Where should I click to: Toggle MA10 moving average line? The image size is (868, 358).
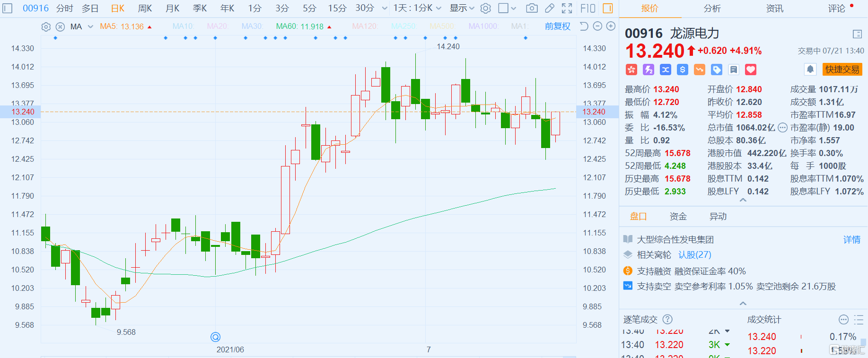click(x=184, y=26)
